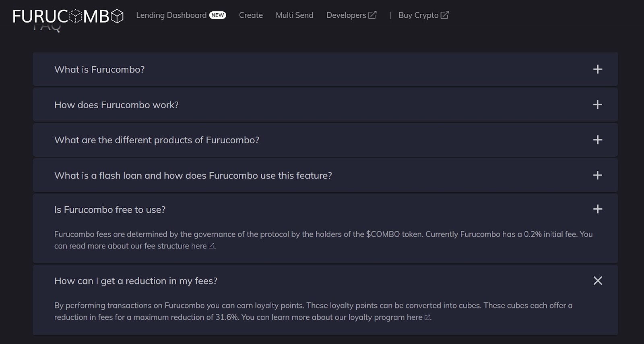This screenshot has width=644, height=344.
Task: Open the fee structure 'here' link
Action: 203,246
